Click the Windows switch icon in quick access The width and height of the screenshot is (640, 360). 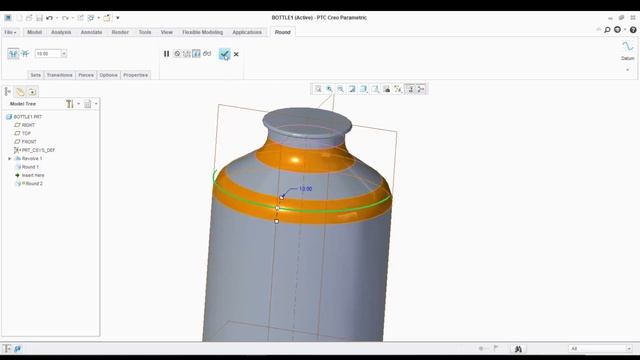91,18
